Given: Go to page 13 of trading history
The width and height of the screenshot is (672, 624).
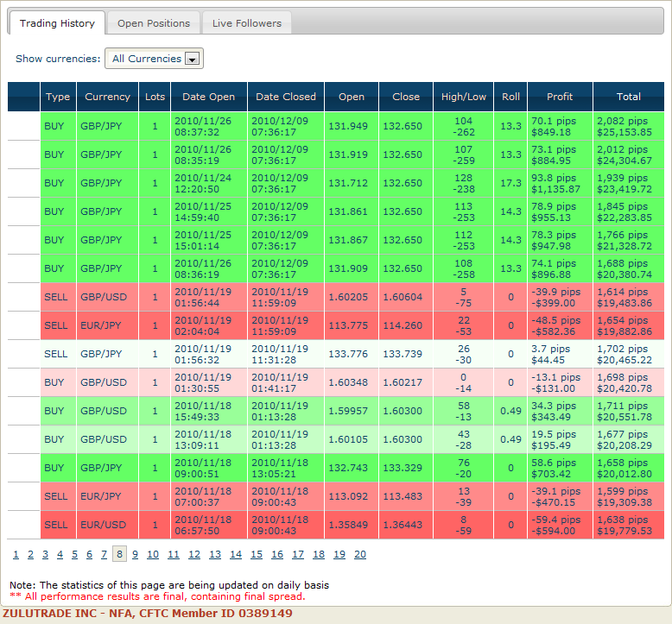Looking at the screenshot, I should (215, 554).
